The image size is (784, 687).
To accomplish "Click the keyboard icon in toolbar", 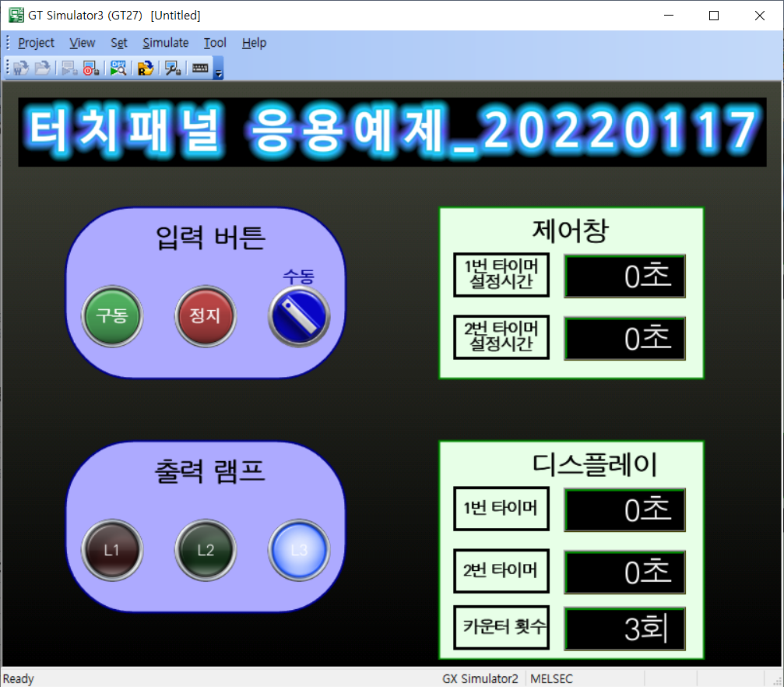I will [x=201, y=68].
